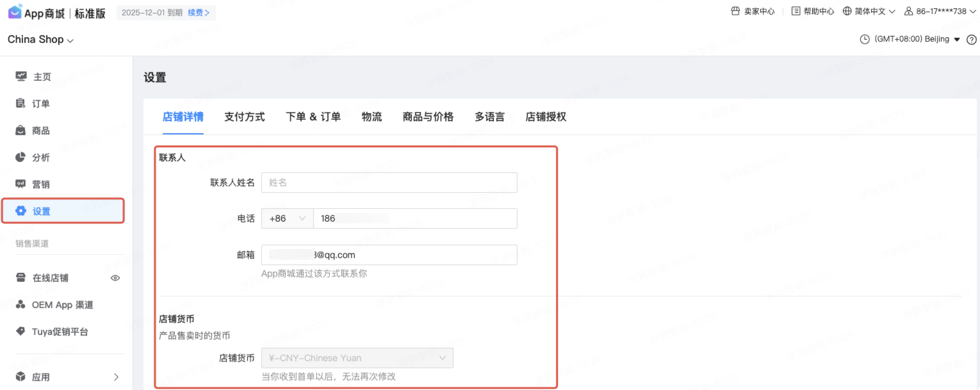Click the 订单 document icon in sidebar

(x=20, y=103)
